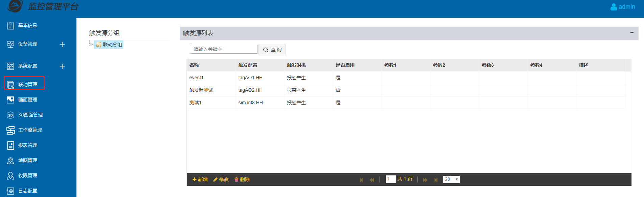The height and width of the screenshot is (197, 644).
Task: Open 基本信息 menu item
Action: tap(28, 26)
